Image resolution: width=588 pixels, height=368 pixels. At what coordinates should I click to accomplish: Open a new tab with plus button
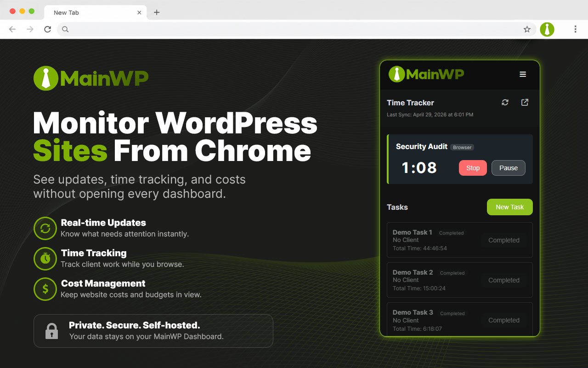[157, 12]
